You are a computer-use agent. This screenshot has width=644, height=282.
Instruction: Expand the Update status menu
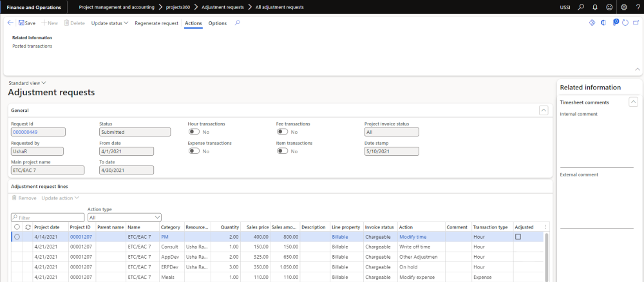pyautogui.click(x=109, y=23)
